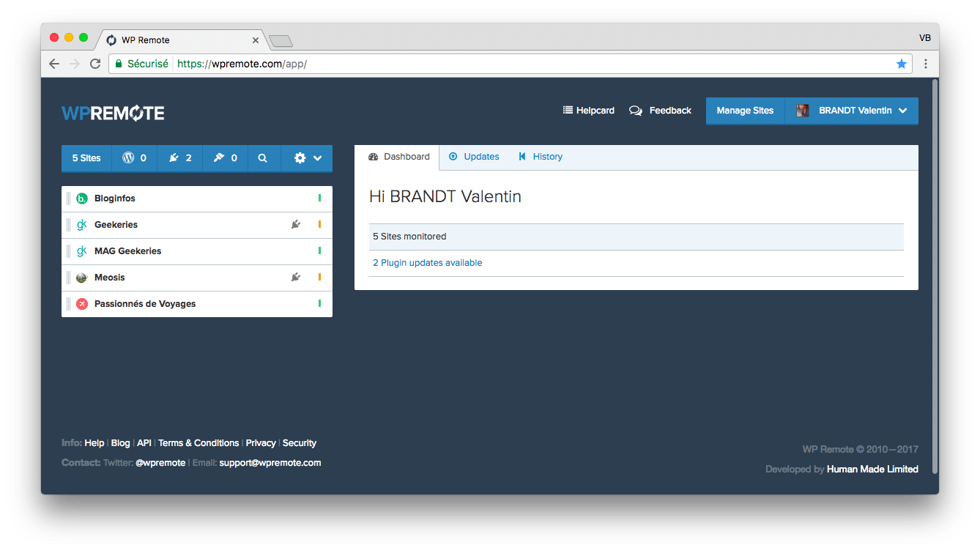Click the 5 Sites button

point(86,157)
